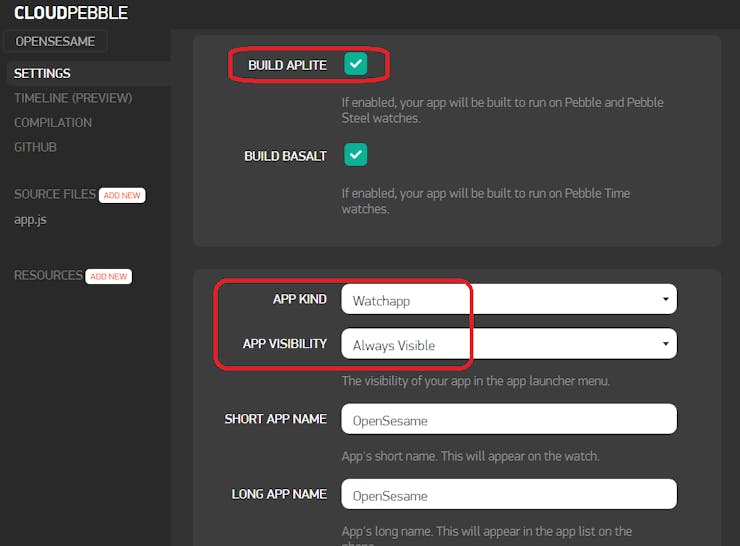Click the Source Files heading
The width and height of the screenshot is (740, 546).
click(x=55, y=194)
